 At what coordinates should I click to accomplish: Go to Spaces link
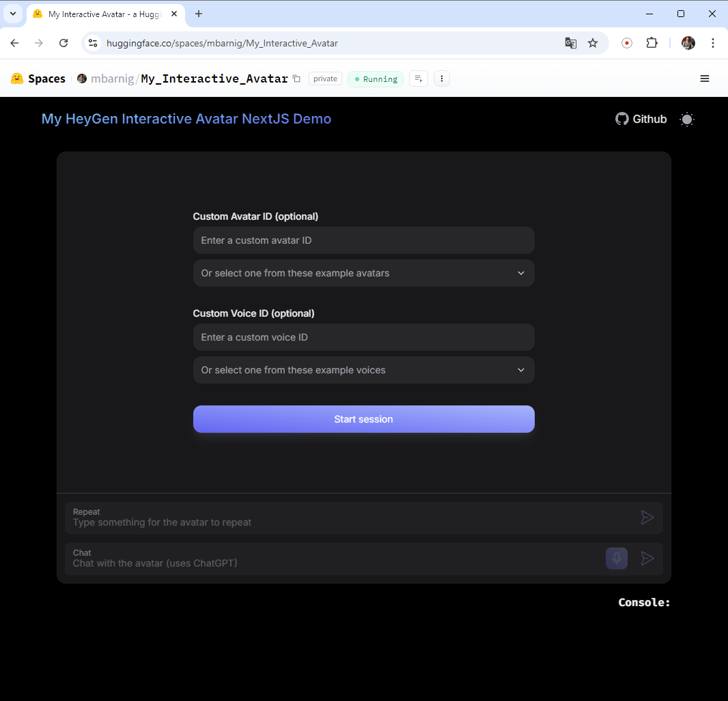pyautogui.click(x=46, y=79)
